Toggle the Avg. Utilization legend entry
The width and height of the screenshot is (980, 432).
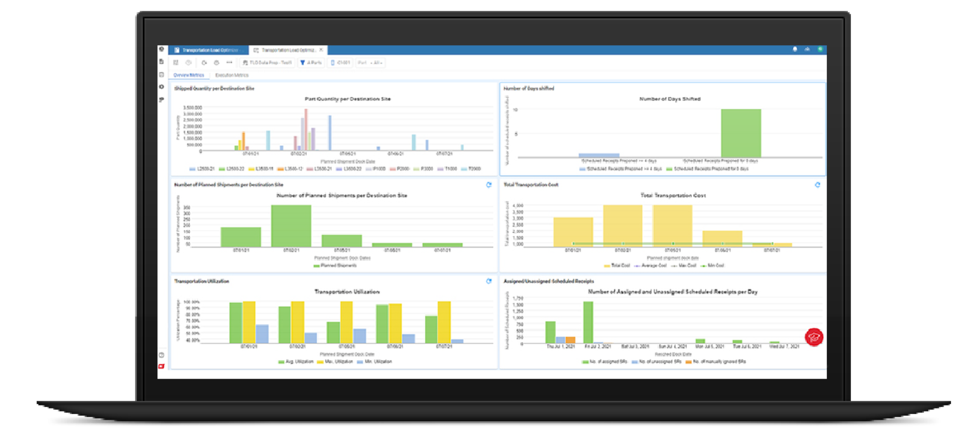coord(296,362)
